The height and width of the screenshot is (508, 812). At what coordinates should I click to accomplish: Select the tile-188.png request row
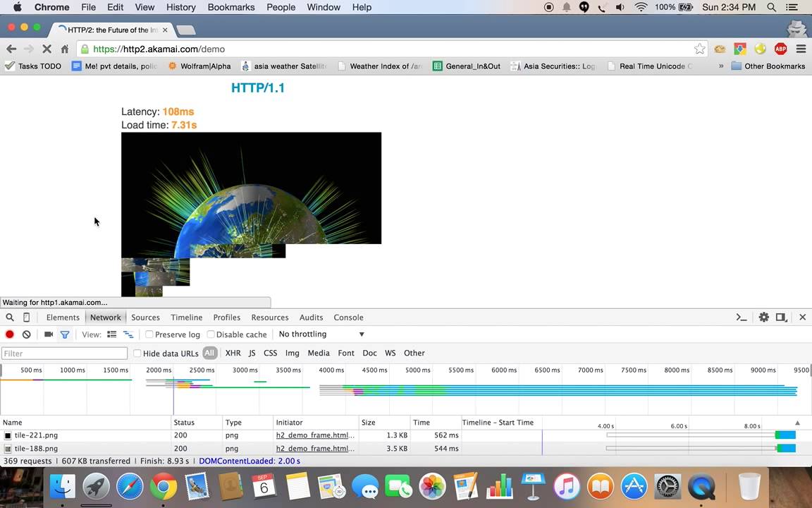click(x=406, y=449)
